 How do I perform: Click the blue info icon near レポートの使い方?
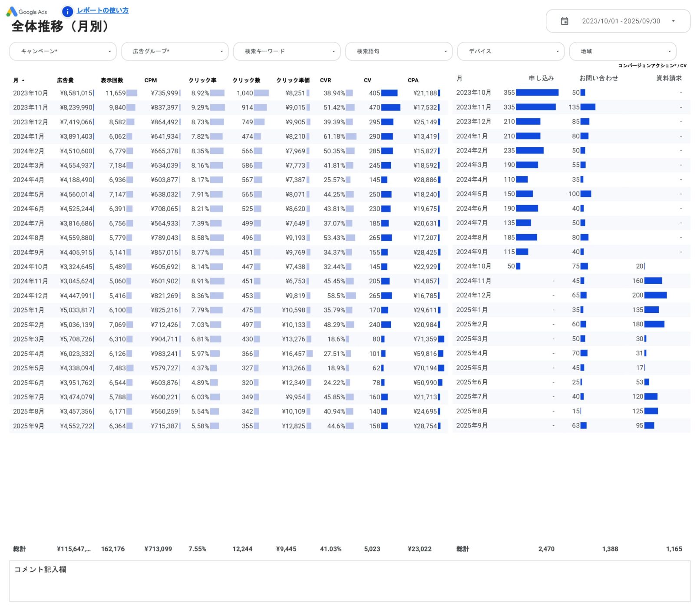(x=67, y=11)
